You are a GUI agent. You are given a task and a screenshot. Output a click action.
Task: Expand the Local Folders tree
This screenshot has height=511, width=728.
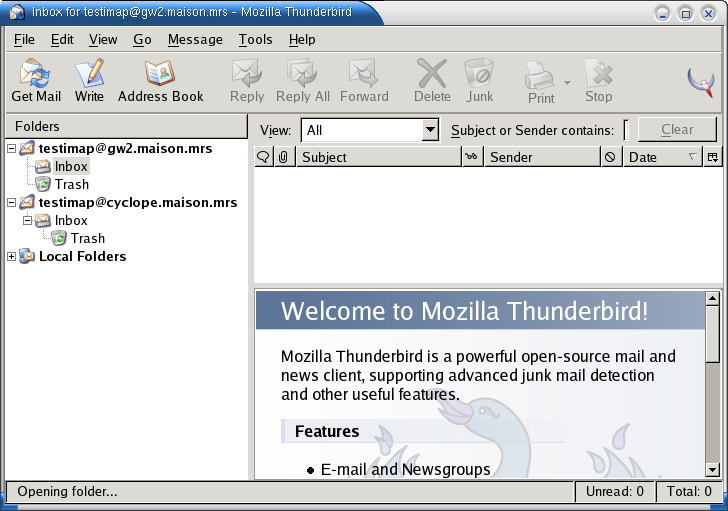coord(11,257)
